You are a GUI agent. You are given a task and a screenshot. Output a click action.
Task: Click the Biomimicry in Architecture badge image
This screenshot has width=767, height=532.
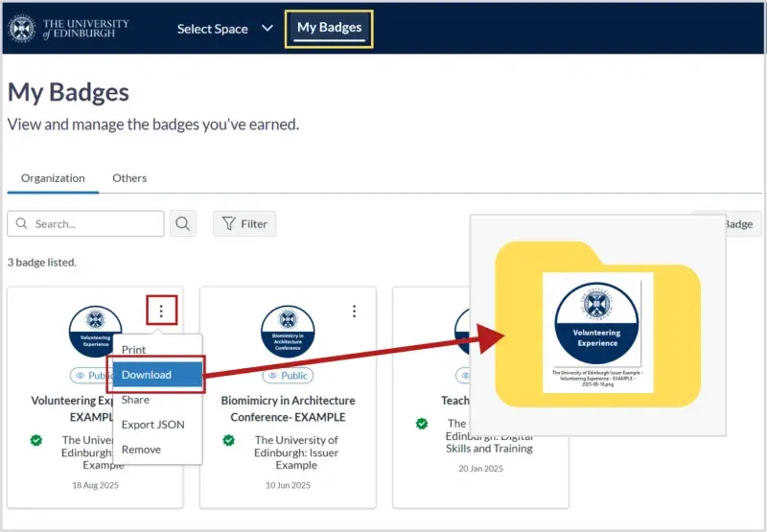[x=289, y=332]
